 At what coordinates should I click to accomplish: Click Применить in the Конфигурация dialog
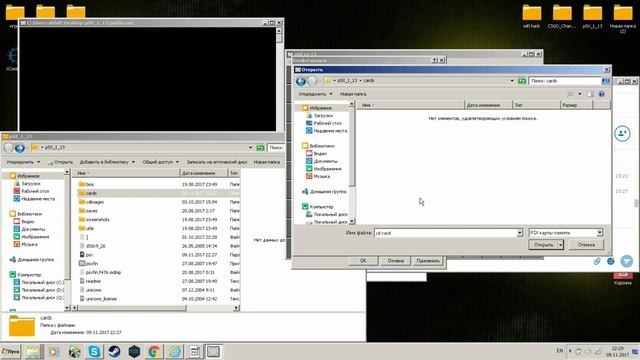tap(428, 261)
